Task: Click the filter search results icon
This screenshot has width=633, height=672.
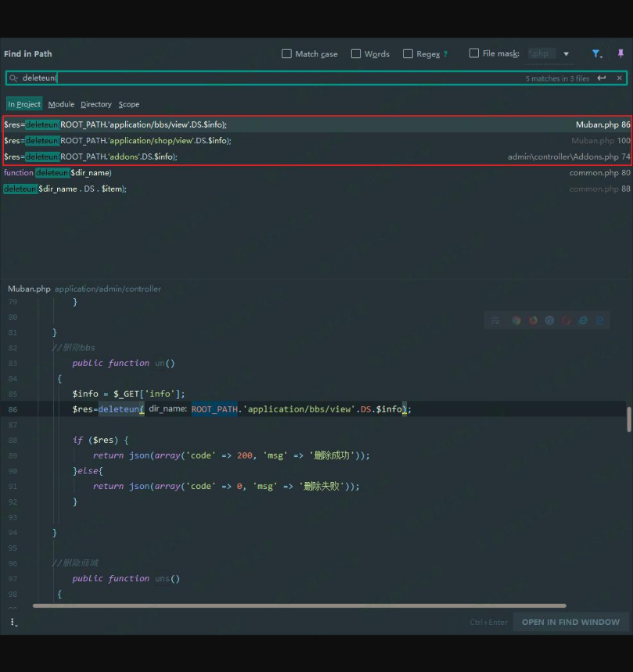Action: point(596,54)
